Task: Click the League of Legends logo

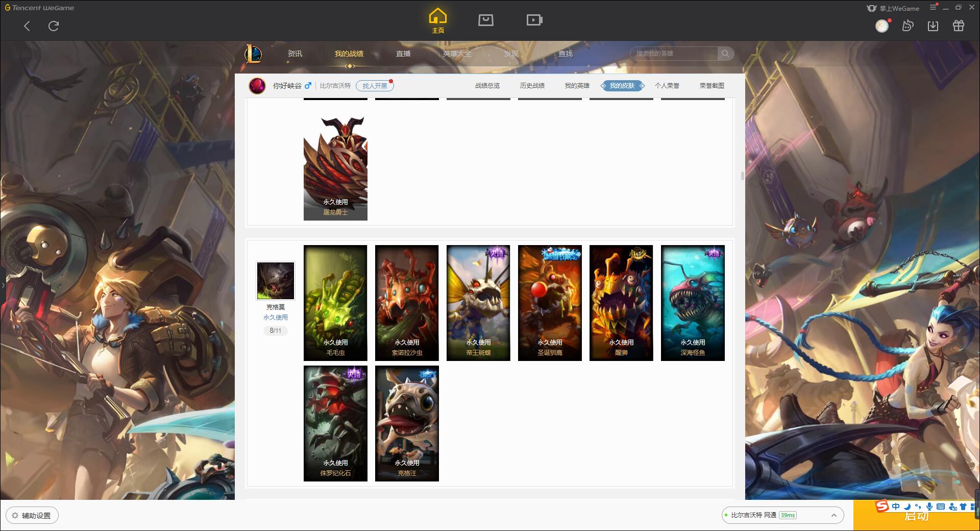Action: [253, 53]
